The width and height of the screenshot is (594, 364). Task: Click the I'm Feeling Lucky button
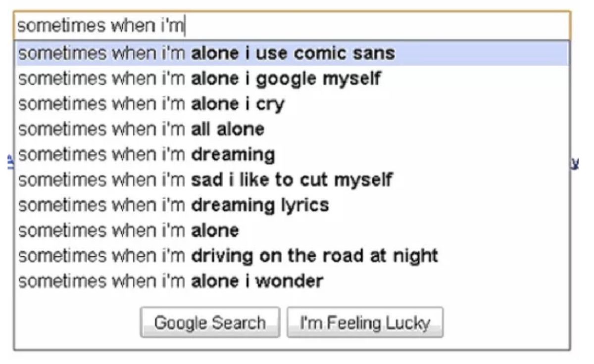pyautogui.click(x=365, y=322)
